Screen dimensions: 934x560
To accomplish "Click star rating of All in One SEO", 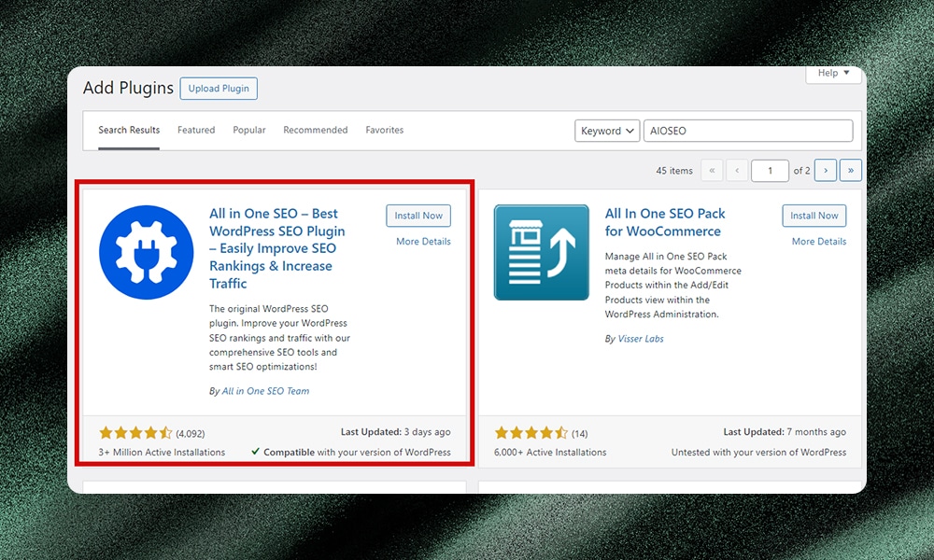I will pos(135,433).
